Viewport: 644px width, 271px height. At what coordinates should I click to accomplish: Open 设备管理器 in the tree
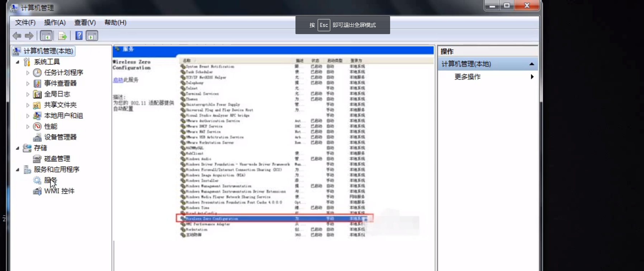(60, 137)
